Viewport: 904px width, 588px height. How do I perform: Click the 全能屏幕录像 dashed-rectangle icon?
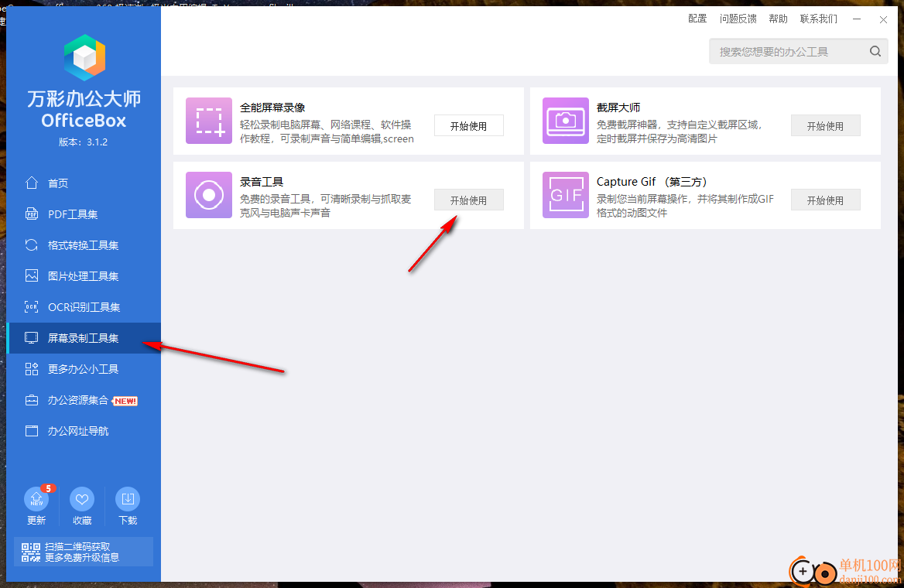click(209, 121)
